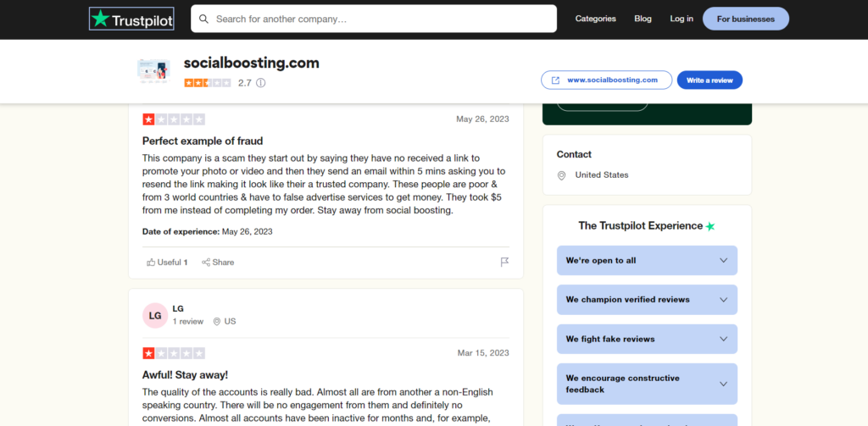This screenshot has height=426, width=868.
Task: Share the Perfect example of fraud review
Action: tap(218, 263)
